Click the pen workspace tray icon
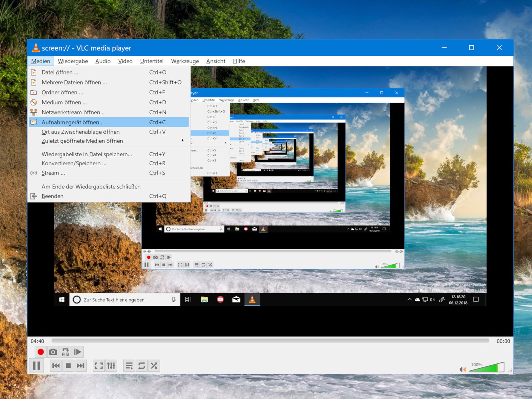Image resolution: width=532 pixels, height=399 pixels. [x=442, y=300]
